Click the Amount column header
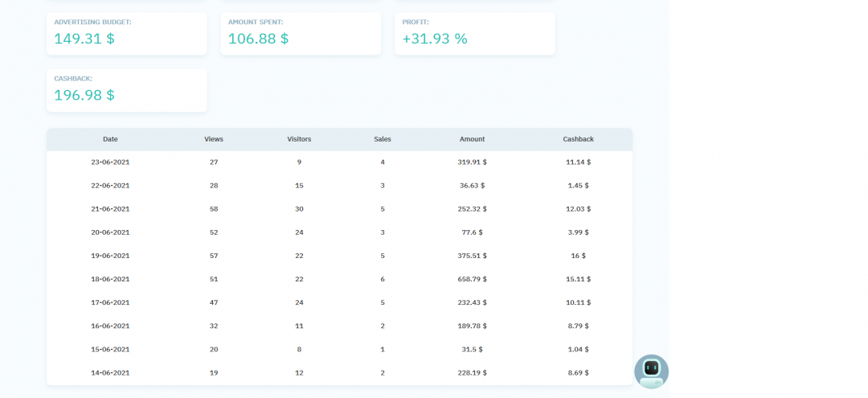 tap(472, 139)
